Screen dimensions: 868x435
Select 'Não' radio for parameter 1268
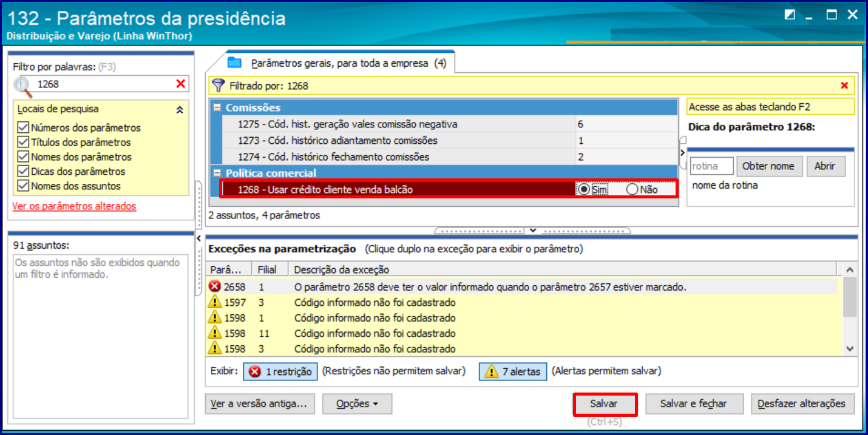(632, 189)
